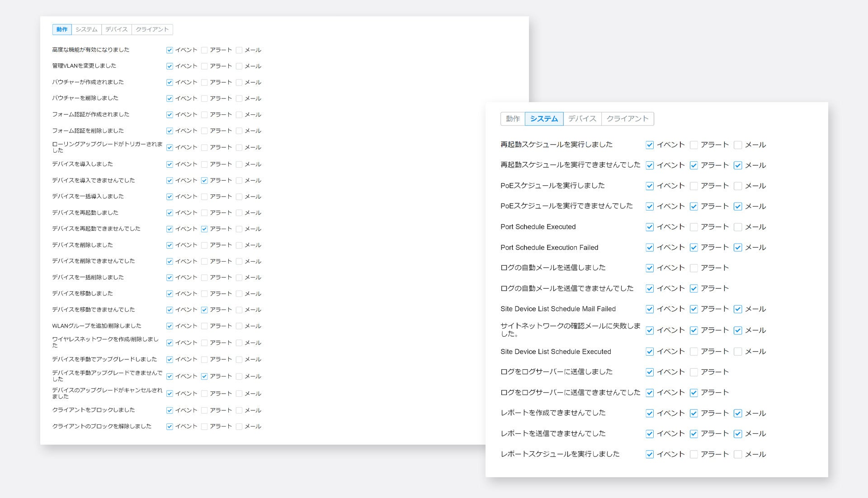This screenshot has height=498, width=868.
Task: Open the デバイス tab in left panel
Action: click(x=116, y=29)
